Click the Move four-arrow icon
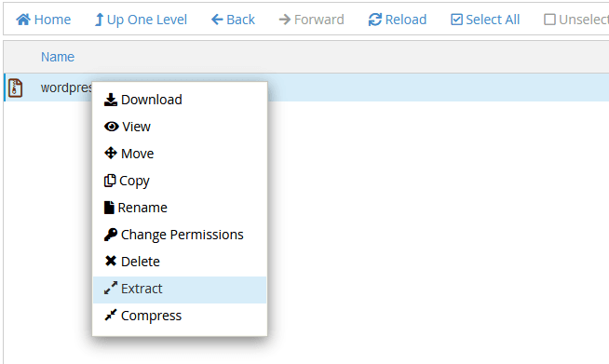Image resolution: width=609 pixels, height=364 pixels. 111,153
